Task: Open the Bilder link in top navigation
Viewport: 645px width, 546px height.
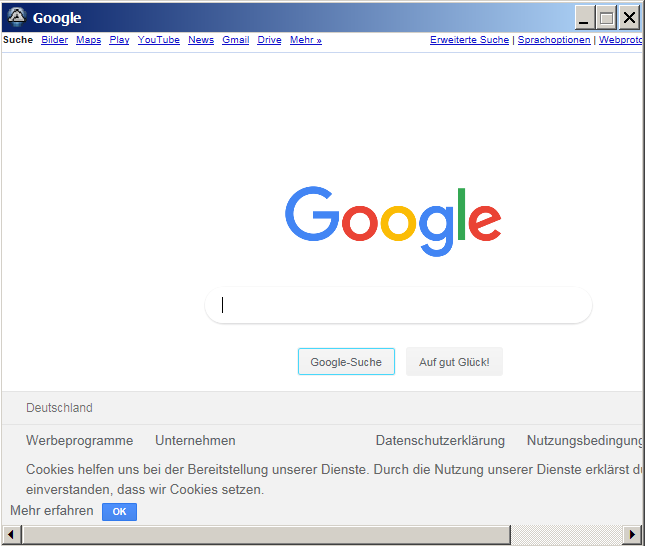Action: click(55, 40)
